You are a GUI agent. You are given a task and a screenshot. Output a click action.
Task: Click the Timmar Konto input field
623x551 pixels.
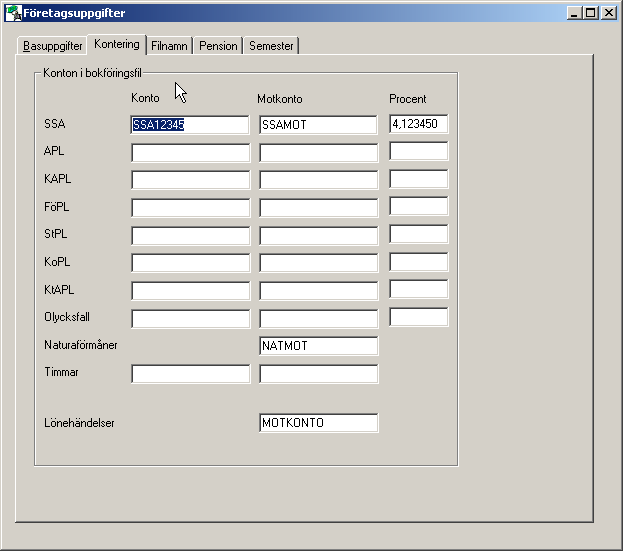click(x=190, y=374)
